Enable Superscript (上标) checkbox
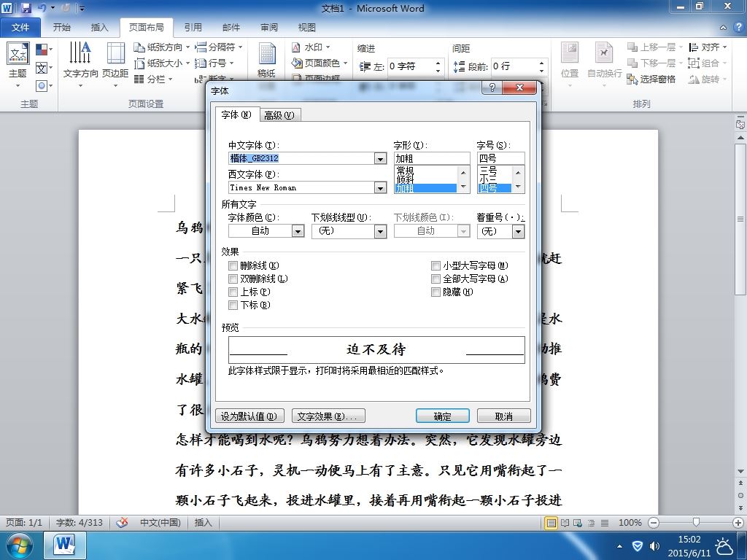The width and height of the screenshot is (747, 560). (233, 292)
